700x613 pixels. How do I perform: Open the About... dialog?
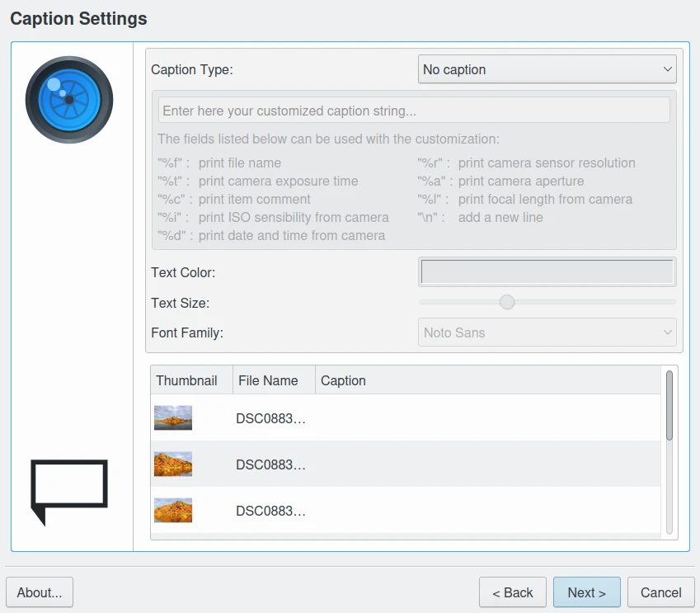click(40, 592)
